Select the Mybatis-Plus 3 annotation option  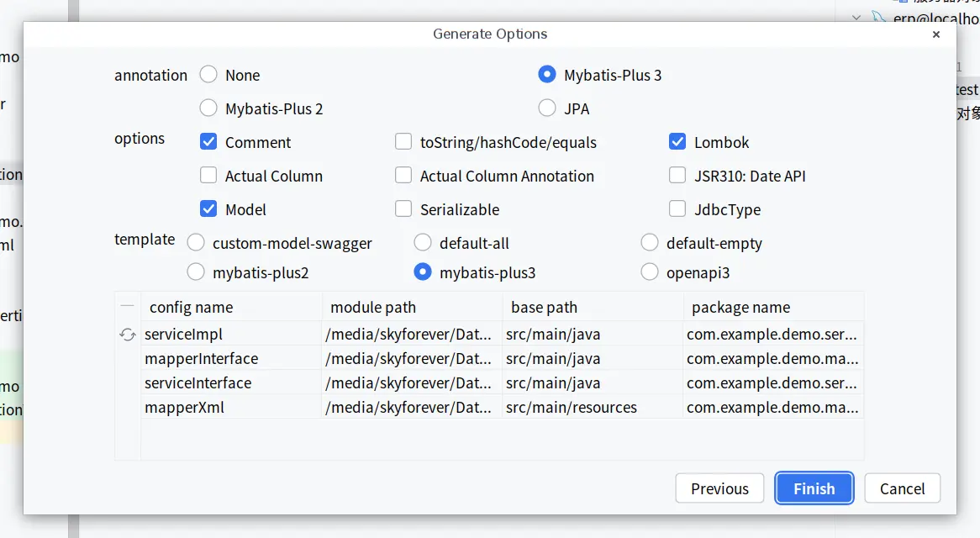547,74
